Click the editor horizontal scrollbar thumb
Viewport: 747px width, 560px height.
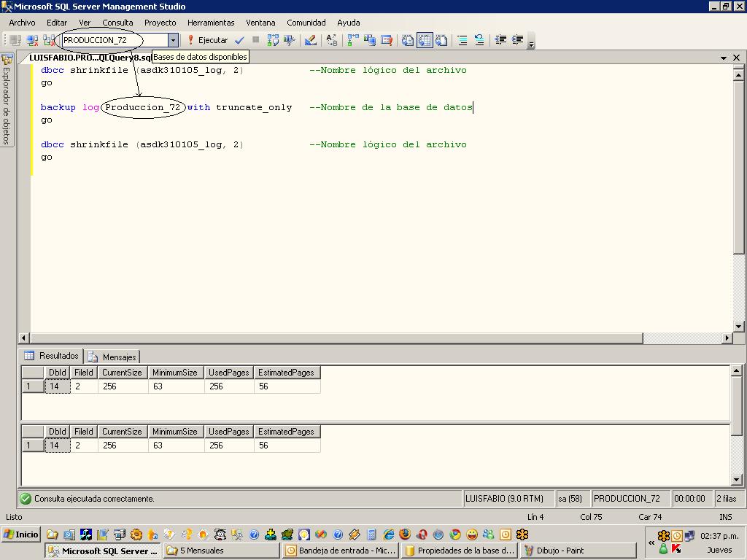point(336,338)
